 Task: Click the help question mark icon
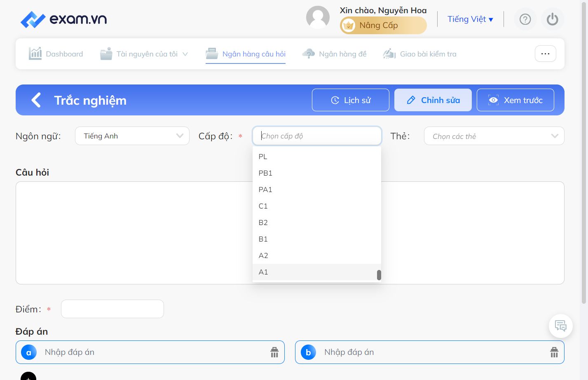(x=525, y=19)
